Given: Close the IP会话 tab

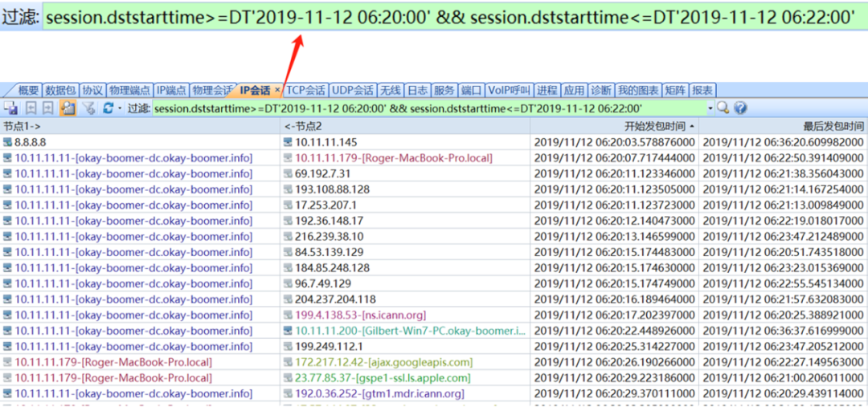Looking at the screenshot, I should pyautogui.click(x=277, y=90).
